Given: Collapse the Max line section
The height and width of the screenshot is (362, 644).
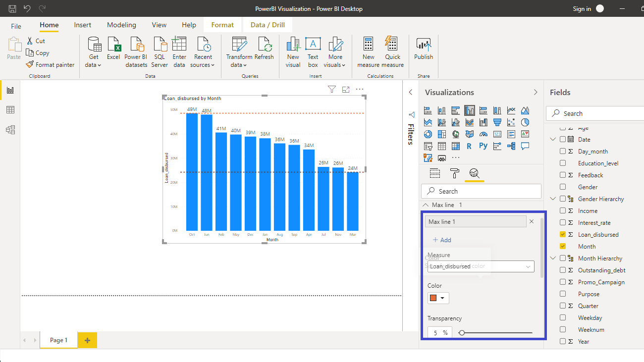Looking at the screenshot, I should click(426, 205).
